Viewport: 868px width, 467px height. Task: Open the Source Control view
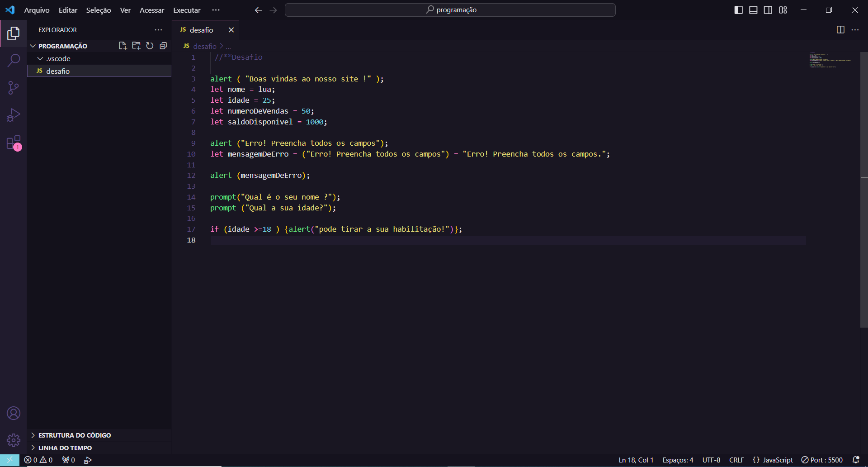point(14,87)
